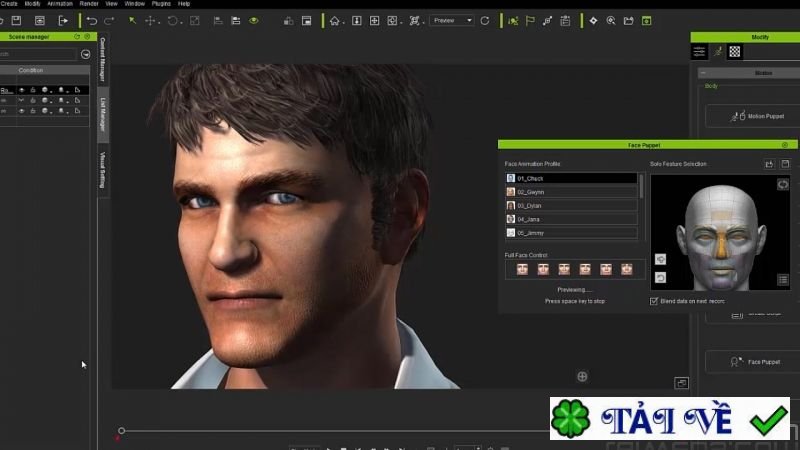Select the 03_Dylan face animation profile
The height and width of the screenshot is (450, 800).
tap(571, 206)
